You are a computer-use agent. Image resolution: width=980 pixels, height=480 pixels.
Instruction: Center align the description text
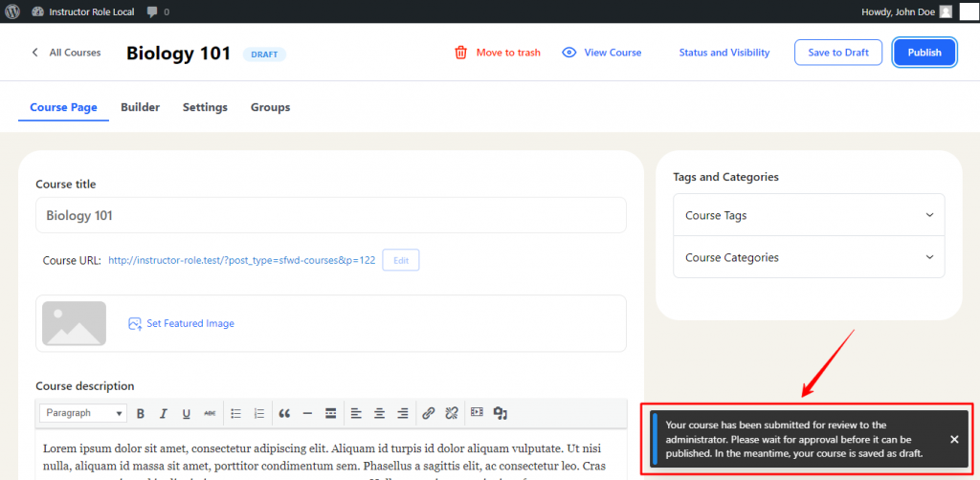[379, 413]
